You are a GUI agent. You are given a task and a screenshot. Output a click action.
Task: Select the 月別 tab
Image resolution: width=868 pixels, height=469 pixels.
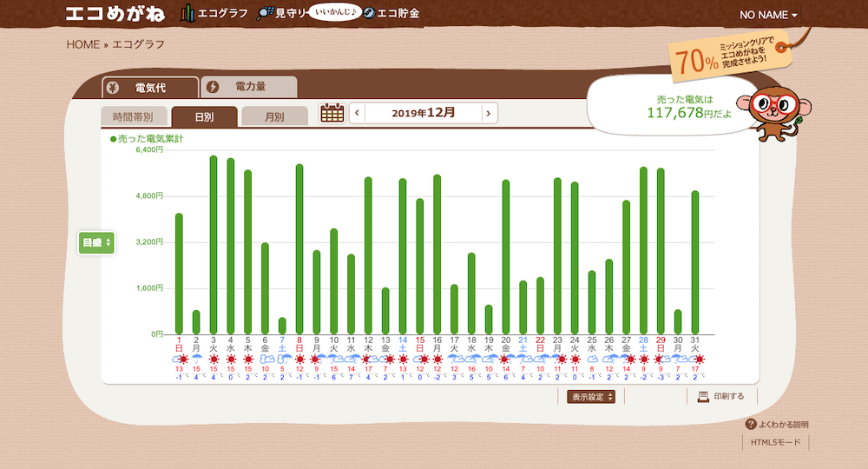click(x=274, y=116)
